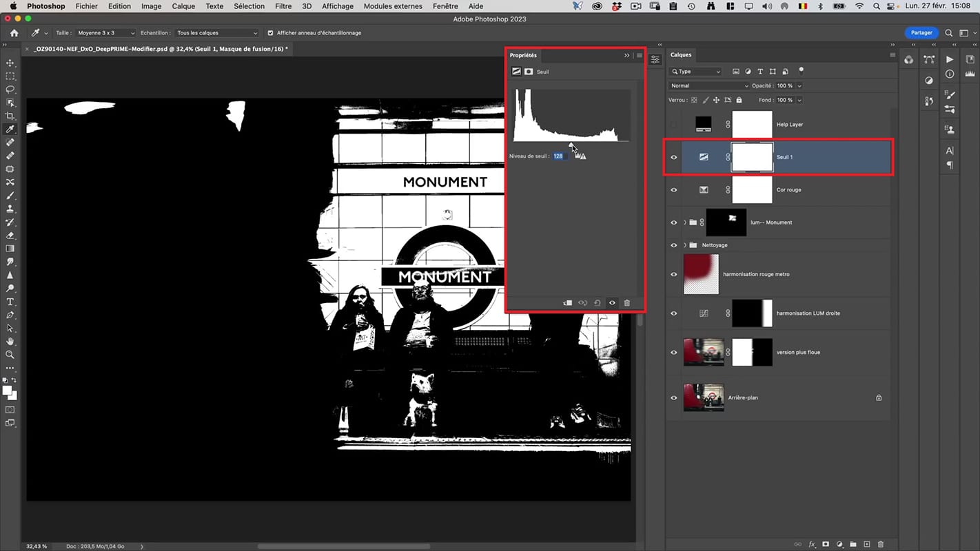Click the Niveau de seuil value field
The height and width of the screenshot is (551, 980).
tap(559, 156)
